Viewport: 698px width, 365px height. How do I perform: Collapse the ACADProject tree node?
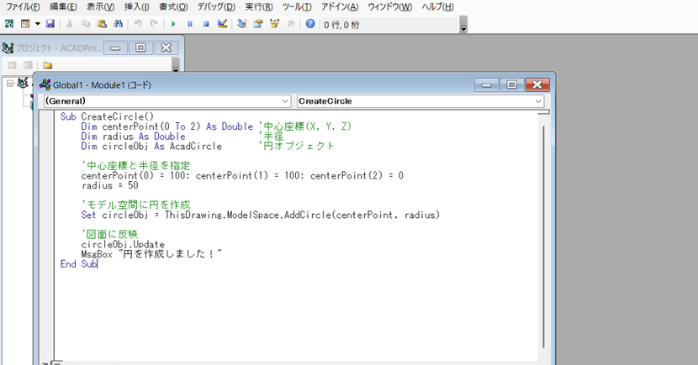click(x=10, y=83)
